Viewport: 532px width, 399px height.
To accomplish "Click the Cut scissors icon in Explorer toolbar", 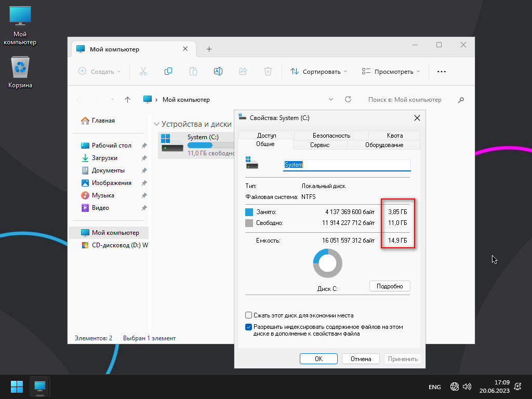I will click(x=143, y=72).
